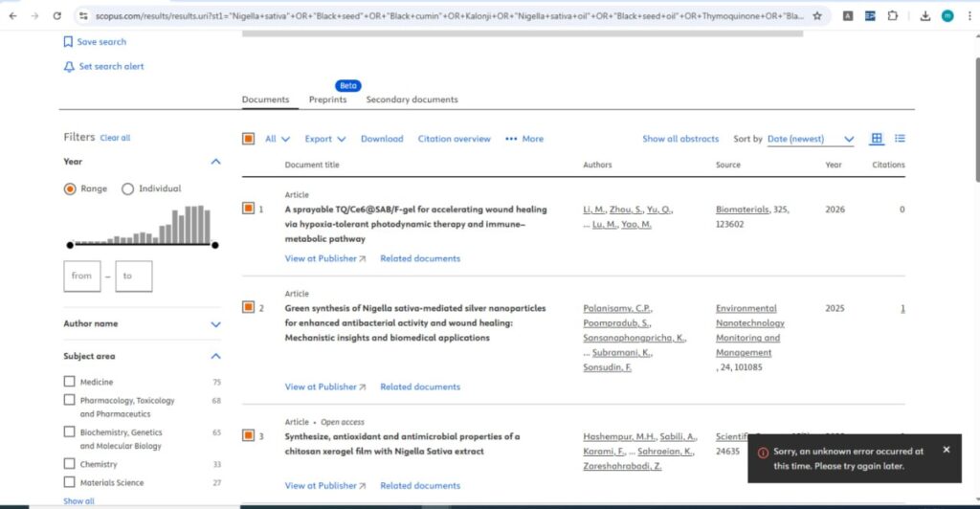Open the All selection dropdown

(277, 139)
